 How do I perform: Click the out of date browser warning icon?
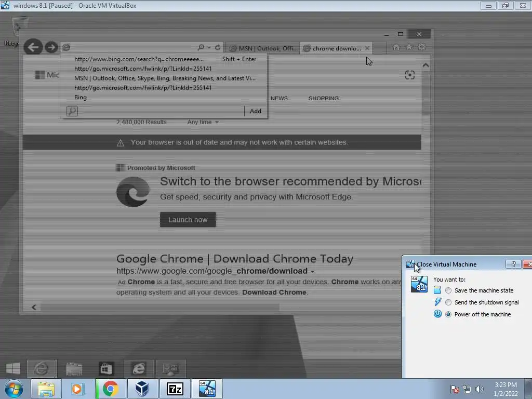pyautogui.click(x=121, y=143)
